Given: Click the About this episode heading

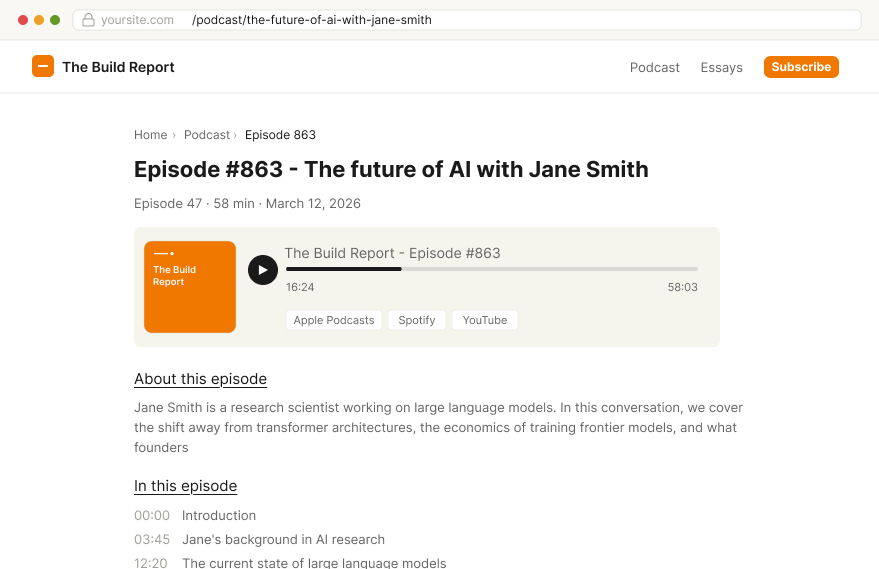Looking at the screenshot, I should pos(200,379).
